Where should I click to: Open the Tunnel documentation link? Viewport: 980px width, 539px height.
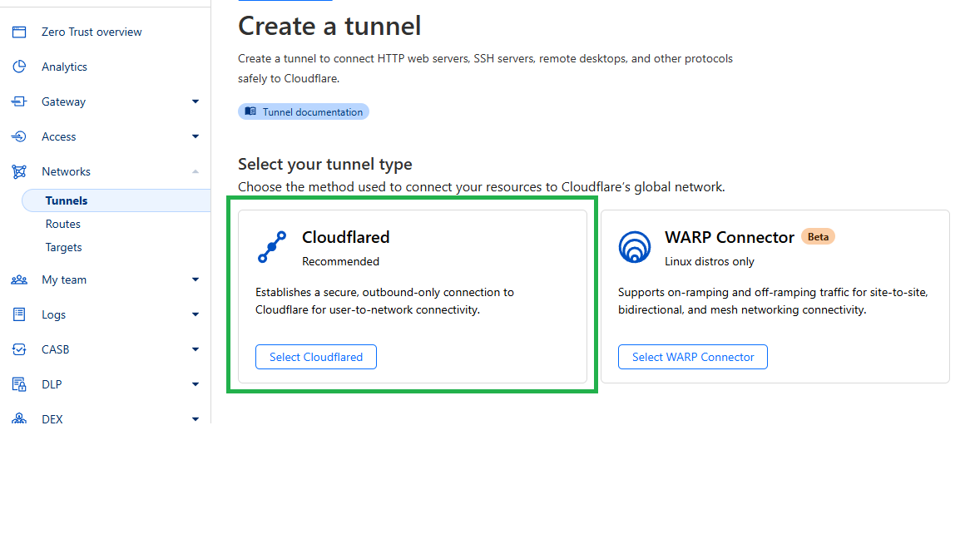pyautogui.click(x=304, y=111)
